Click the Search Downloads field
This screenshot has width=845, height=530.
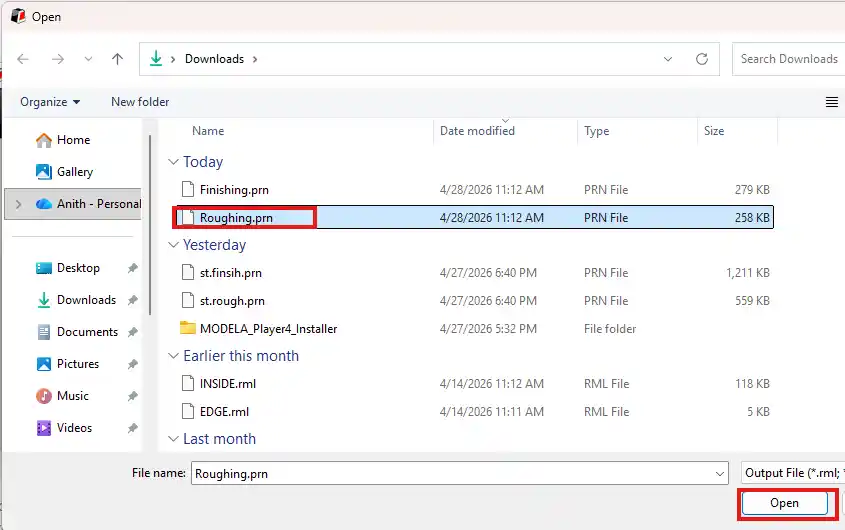(x=788, y=59)
